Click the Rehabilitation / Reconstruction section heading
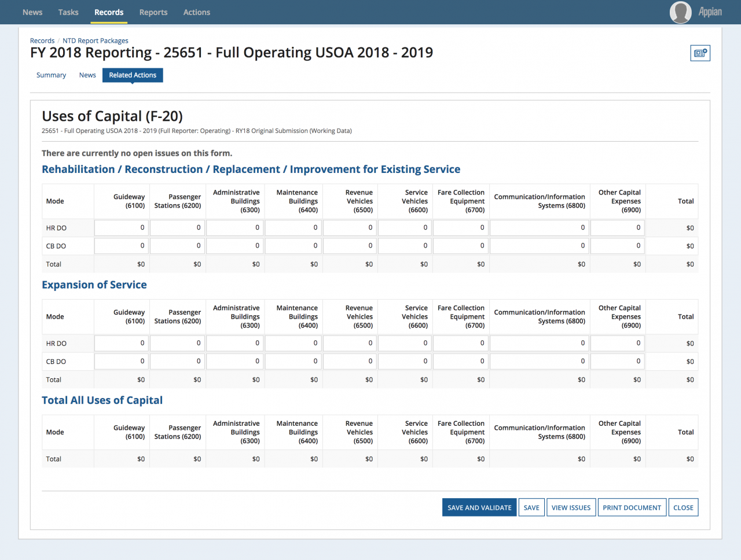The height and width of the screenshot is (560, 741). [x=251, y=170]
